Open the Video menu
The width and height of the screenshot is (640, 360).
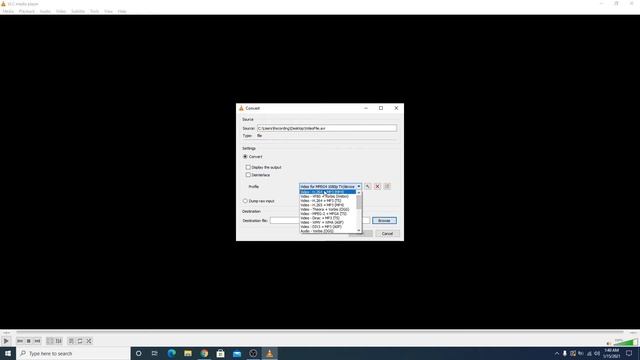tap(61, 11)
